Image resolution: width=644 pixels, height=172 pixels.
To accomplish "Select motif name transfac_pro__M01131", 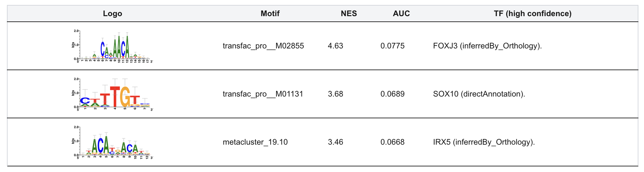I will coord(263,94).
